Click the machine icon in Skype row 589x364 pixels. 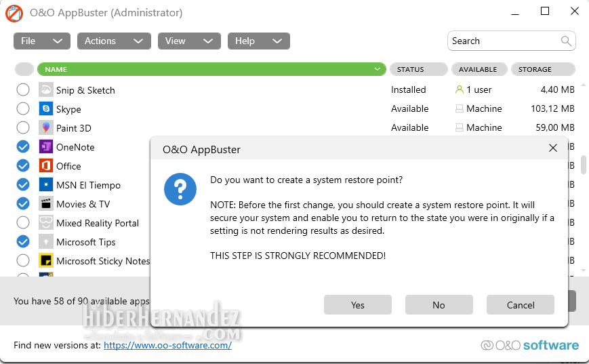tap(459, 109)
